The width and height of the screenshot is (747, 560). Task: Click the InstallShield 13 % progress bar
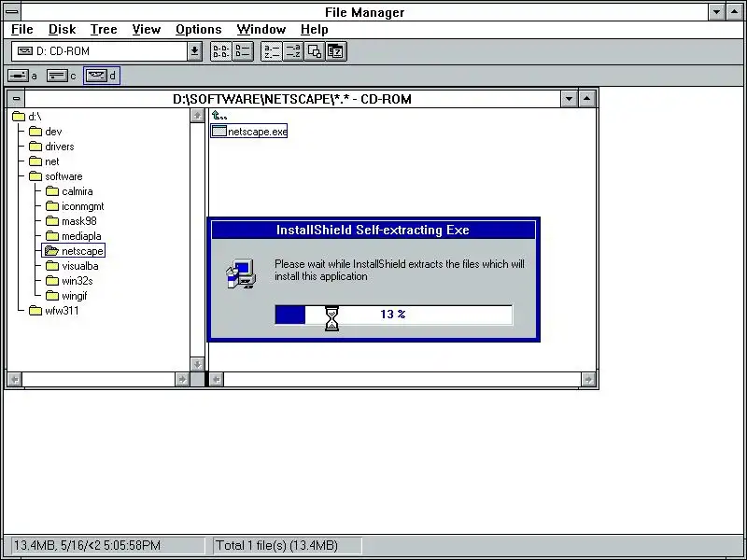click(x=393, y=315)
